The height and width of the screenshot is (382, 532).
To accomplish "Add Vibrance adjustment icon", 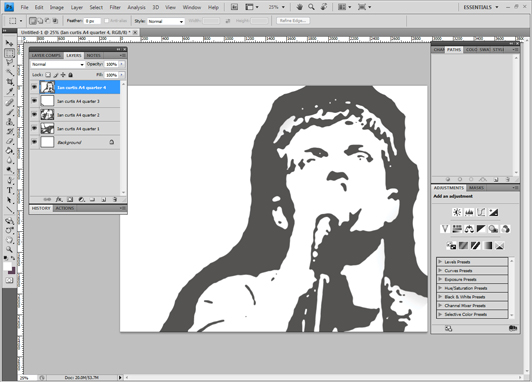I will click(445, 229).
